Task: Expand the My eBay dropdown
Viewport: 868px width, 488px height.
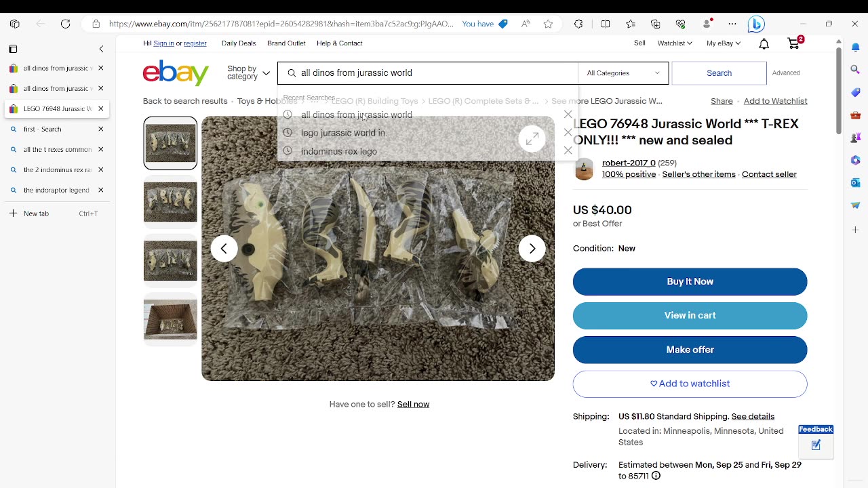Action: [723, 43]
